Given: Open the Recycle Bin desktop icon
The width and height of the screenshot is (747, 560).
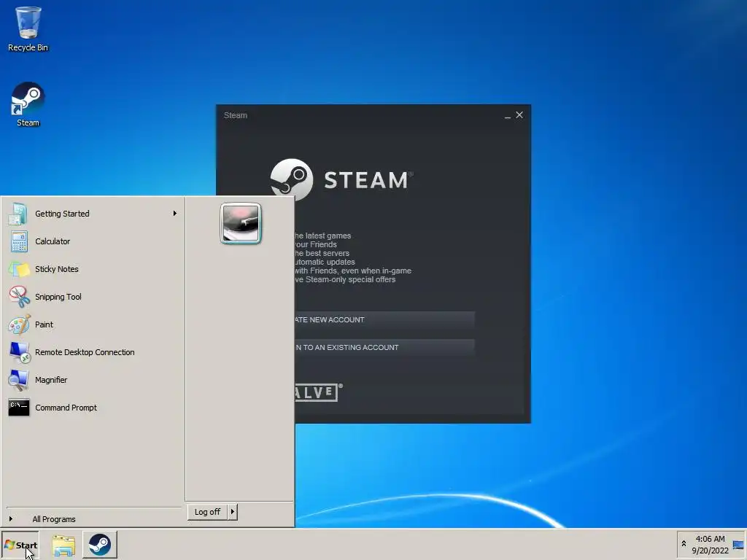Looking at the screenshot, I should coord(28,28).
